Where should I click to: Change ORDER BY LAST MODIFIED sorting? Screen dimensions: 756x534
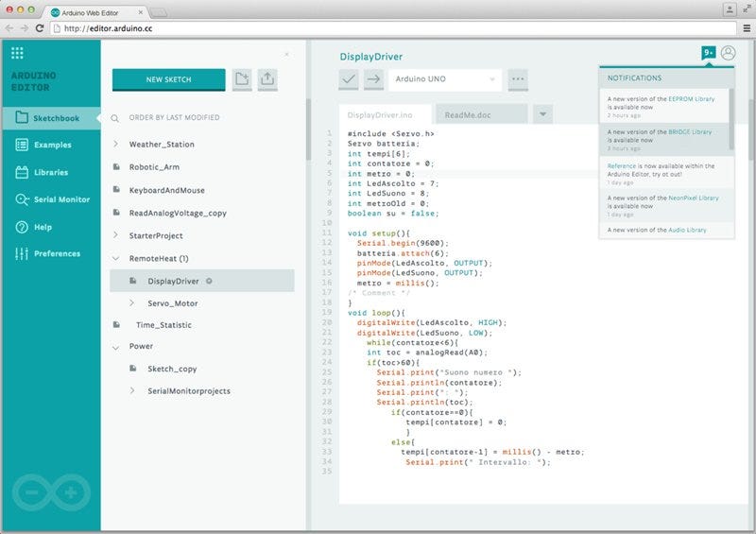[174, 117]
